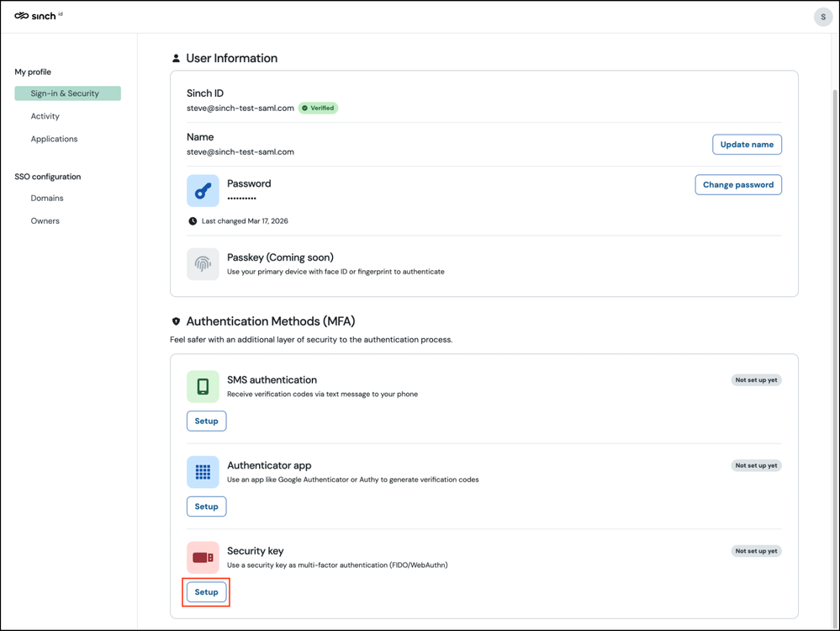
Task: Click 'Receive verification codes via text message' description
Action: pyautogui.click(x=323, y=394)
